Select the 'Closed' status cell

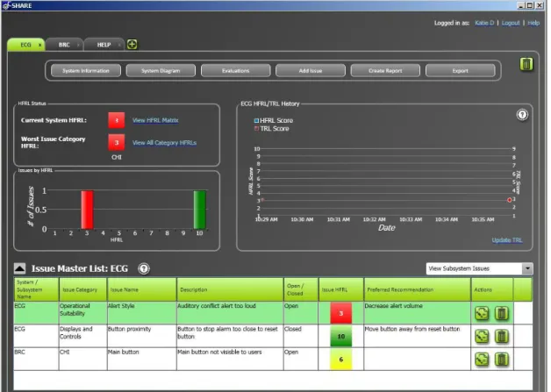pos(301,336)
